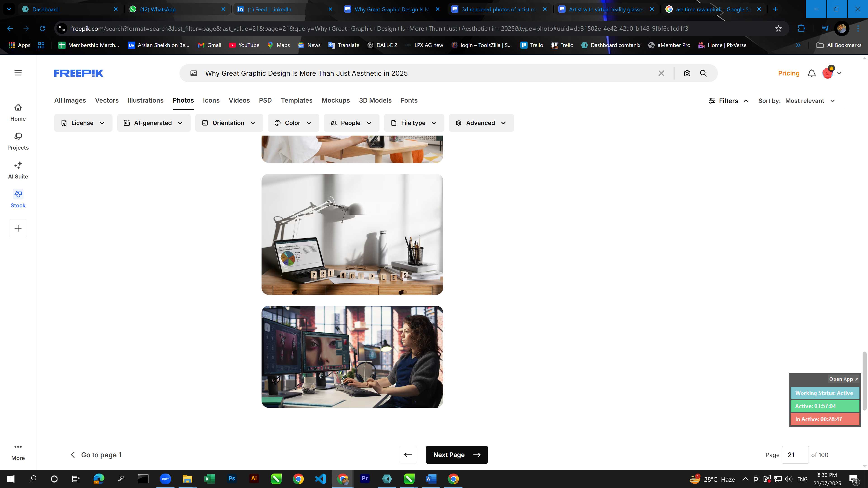The image size is (868, 488).
Task: Switch to Videos tab
Action: [x=239, y=100]
